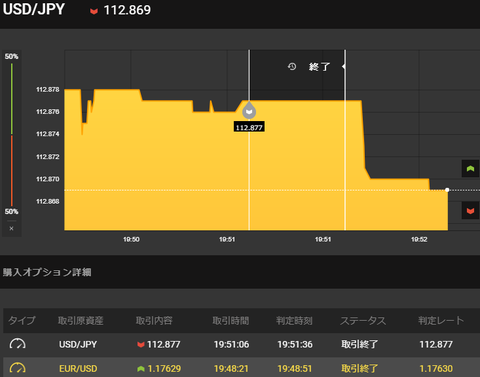Click the 112.877 entry price label

coord(249,127)
